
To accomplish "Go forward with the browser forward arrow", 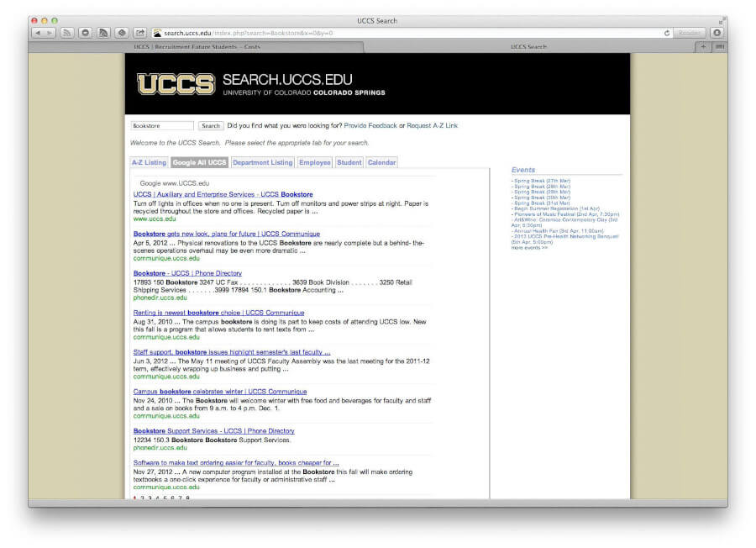I will click(50, 34).
